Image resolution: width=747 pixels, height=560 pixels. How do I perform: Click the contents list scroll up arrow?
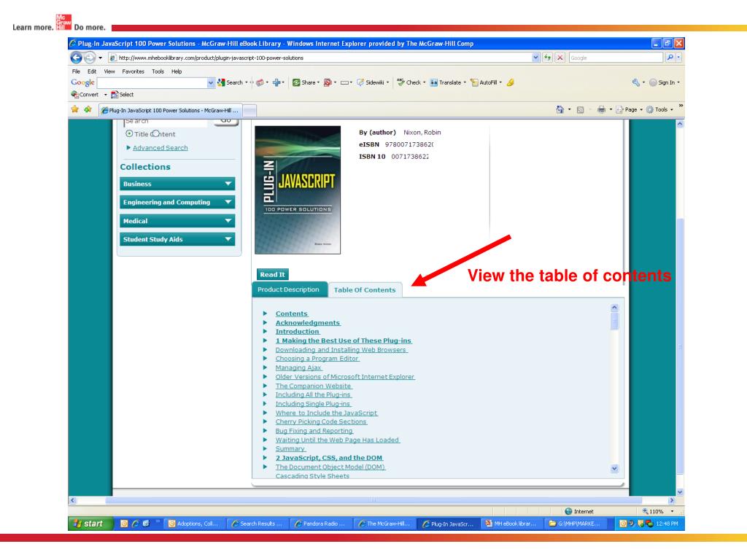coord(614,308)
